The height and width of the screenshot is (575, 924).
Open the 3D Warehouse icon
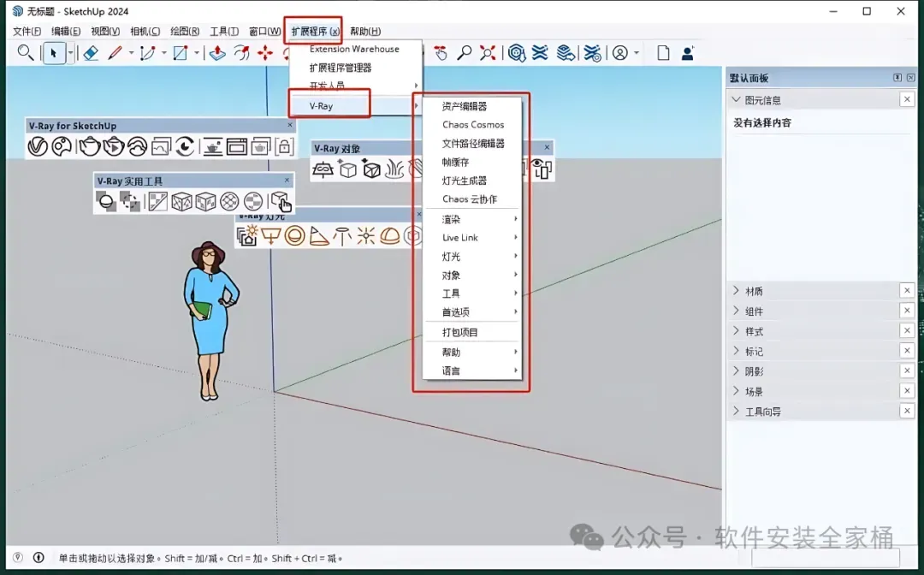(517, 53)
